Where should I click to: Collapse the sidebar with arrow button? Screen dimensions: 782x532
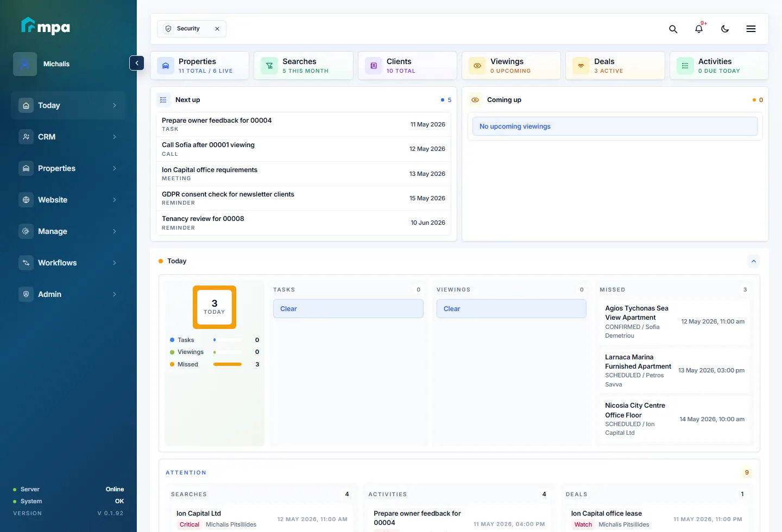tap(137, 63)
